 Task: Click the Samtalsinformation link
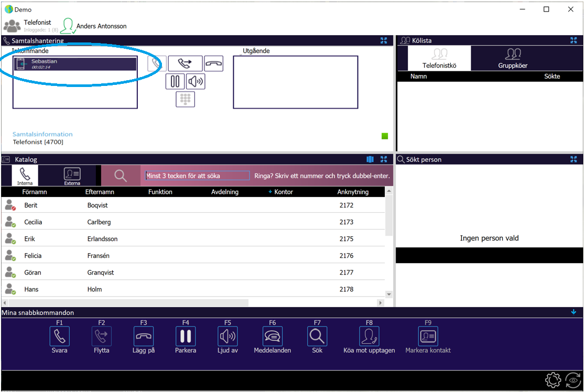point(42,134)
